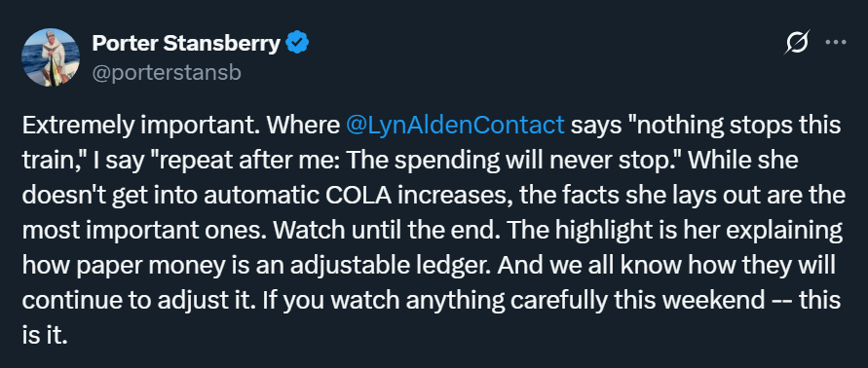Click the final words "is it."

tap(45, 335)
